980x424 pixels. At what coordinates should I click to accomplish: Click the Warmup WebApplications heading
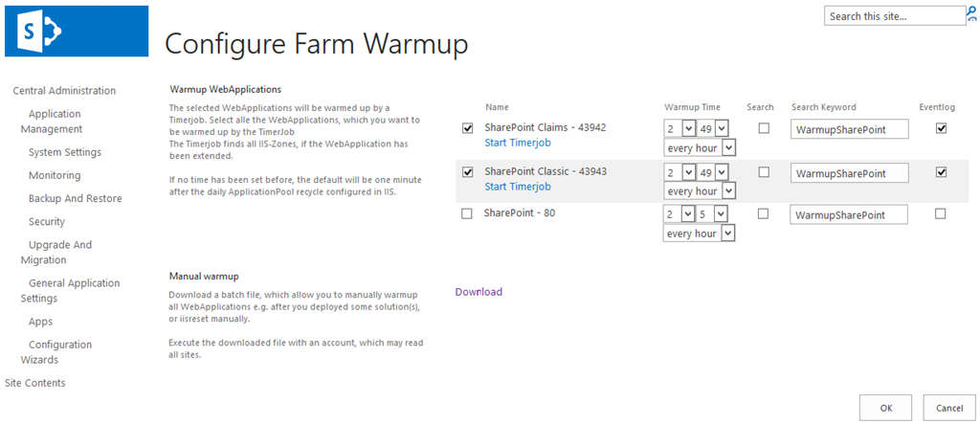226,89
